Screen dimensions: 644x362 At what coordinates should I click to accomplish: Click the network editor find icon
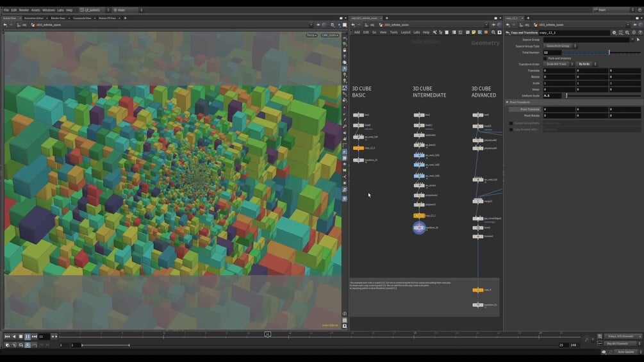(x=493, y=33)
